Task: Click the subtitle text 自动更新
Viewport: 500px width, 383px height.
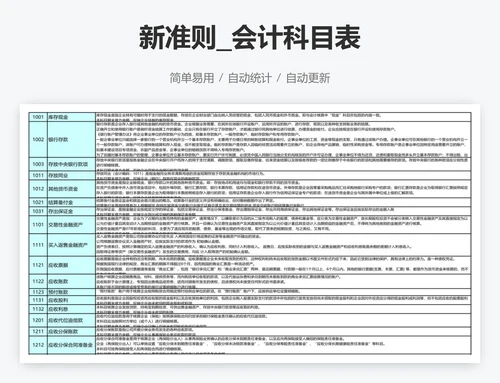Action: coord(308,78)
